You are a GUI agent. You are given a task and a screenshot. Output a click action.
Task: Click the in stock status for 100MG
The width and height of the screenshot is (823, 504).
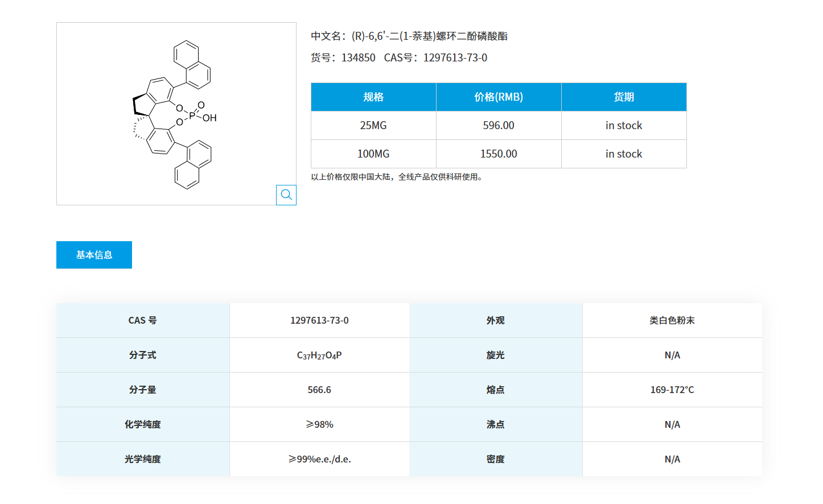point(624,154)
